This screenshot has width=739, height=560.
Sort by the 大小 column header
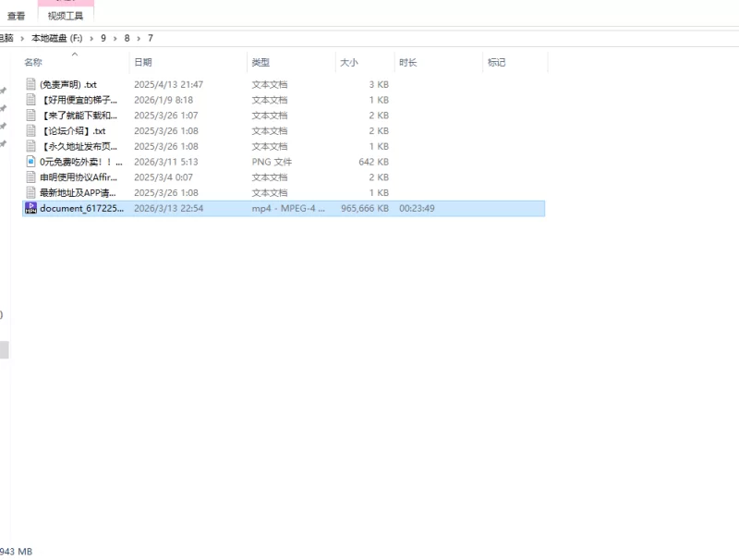(x=349, y=62)
